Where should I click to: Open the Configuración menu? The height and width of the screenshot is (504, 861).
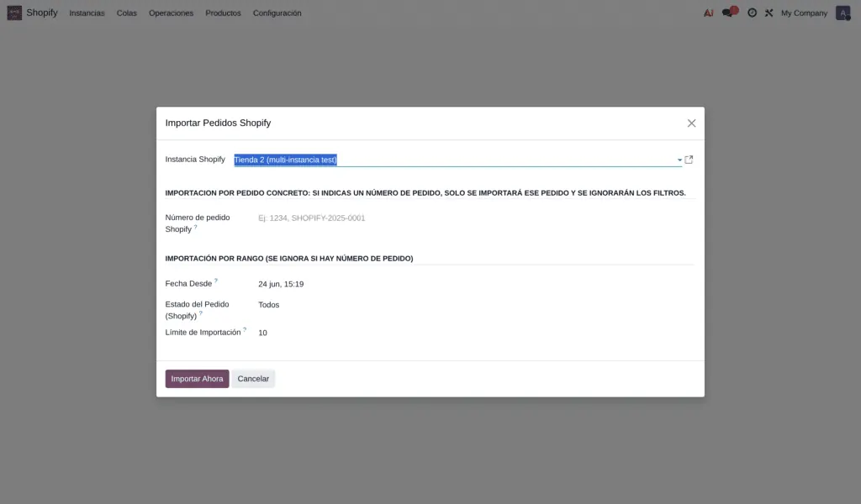coord(277,13)
